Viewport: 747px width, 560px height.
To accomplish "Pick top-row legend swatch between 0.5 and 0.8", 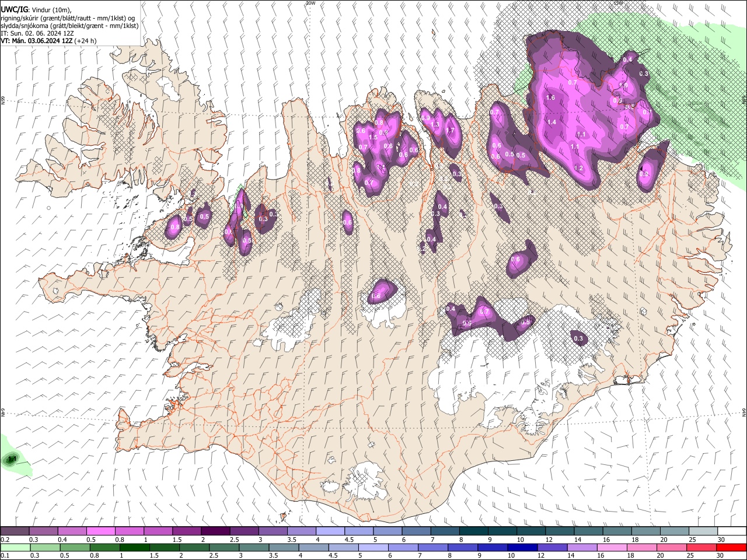I will click(x=100, y=531).
